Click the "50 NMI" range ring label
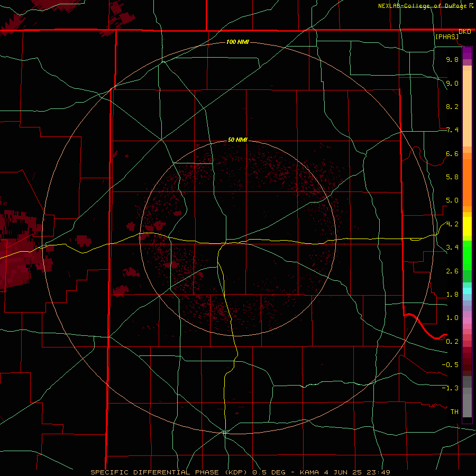476x476 pixels. 237,140
